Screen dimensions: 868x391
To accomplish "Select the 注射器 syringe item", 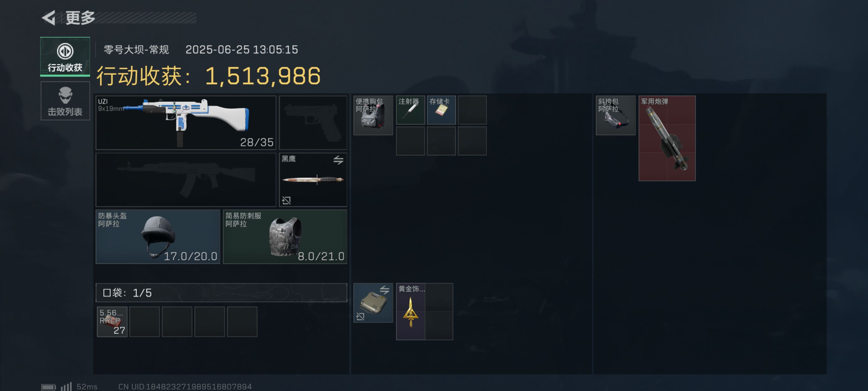I will (410, 110).
